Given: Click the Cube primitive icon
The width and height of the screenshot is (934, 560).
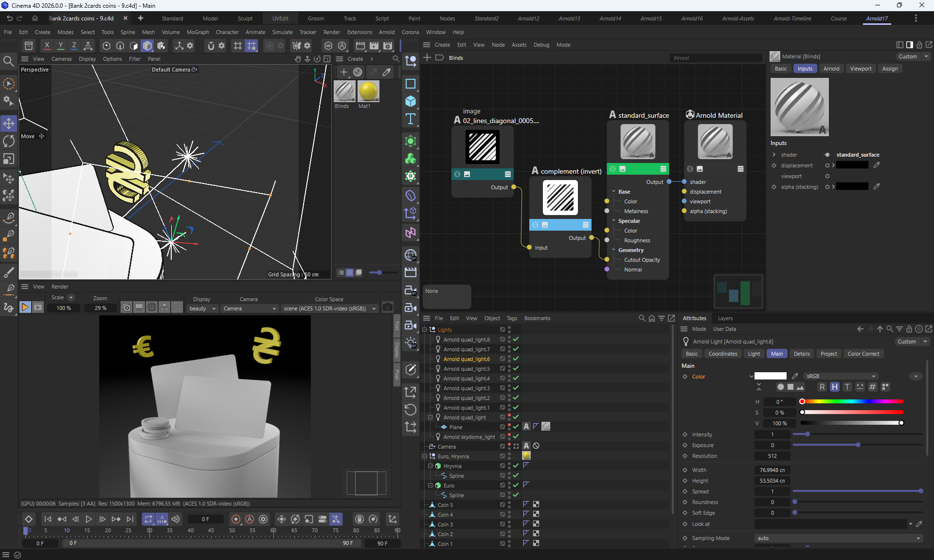Looking at the screenshot, I should 411,101.
